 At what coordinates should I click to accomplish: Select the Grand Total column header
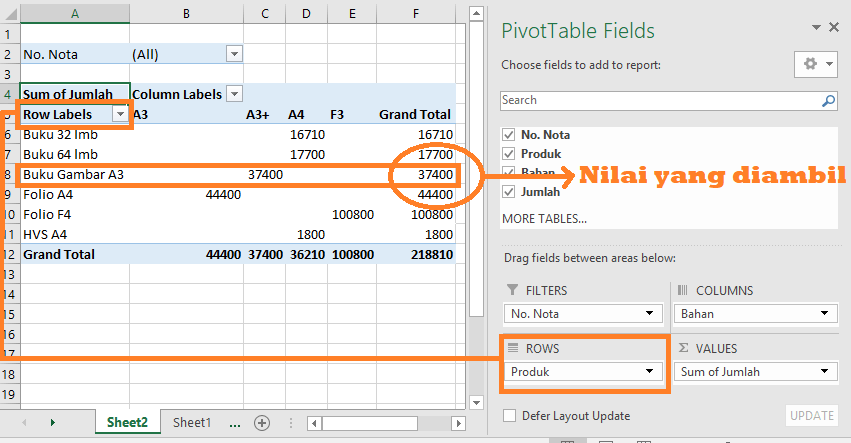point(415,115)
